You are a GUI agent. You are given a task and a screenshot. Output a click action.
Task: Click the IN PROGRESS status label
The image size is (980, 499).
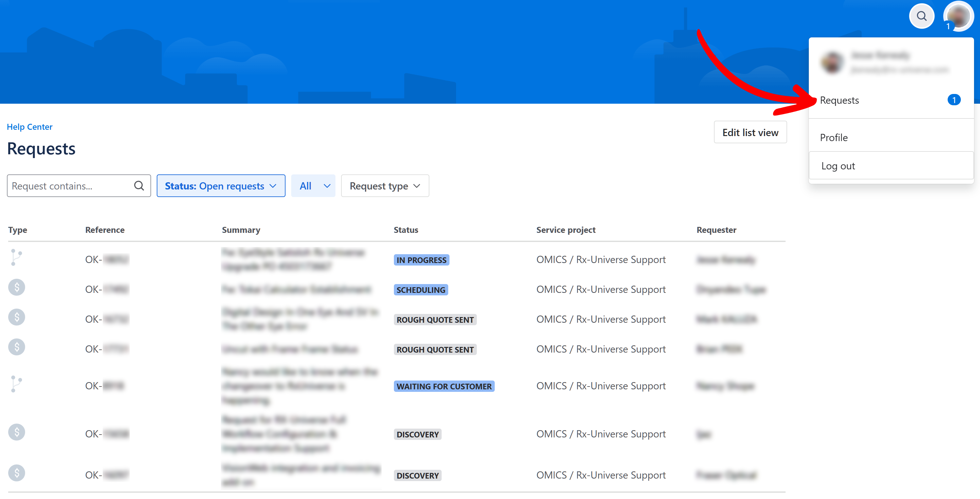[x=421, y=260]
